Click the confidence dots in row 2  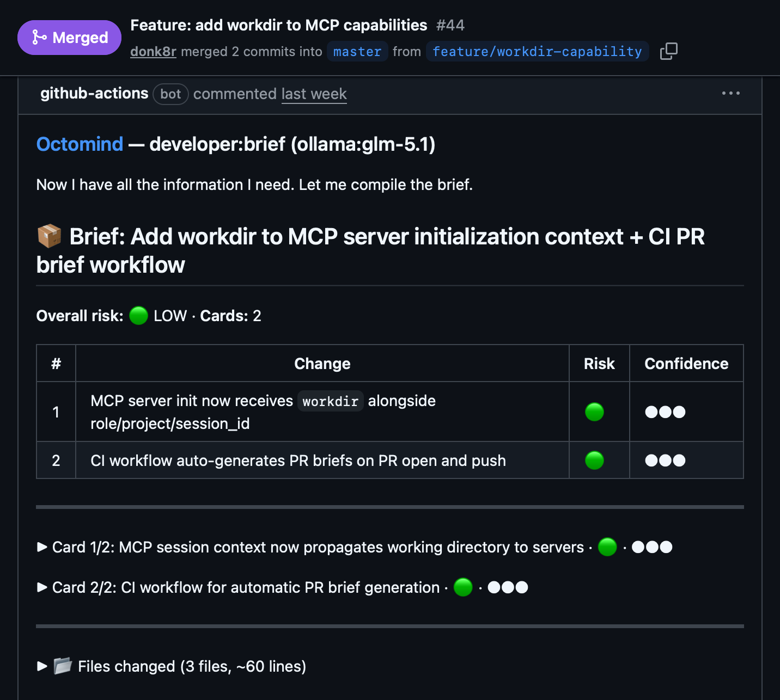[665, 460]
